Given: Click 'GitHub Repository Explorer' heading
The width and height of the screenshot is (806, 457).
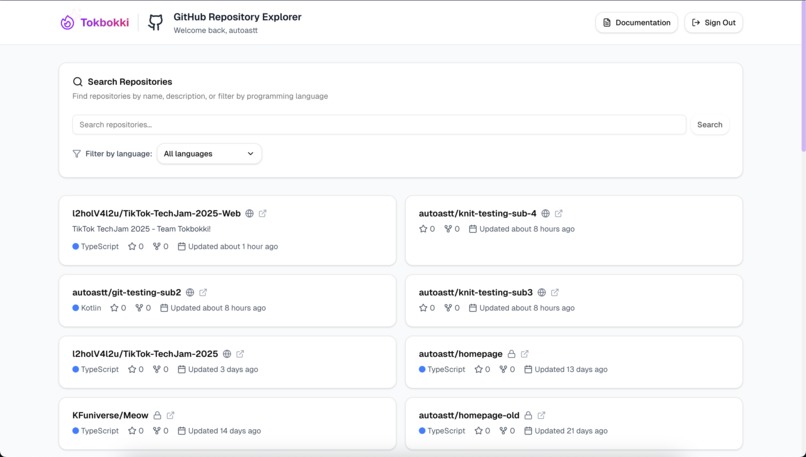Looking at the screenshot, I should coord(237,17).
